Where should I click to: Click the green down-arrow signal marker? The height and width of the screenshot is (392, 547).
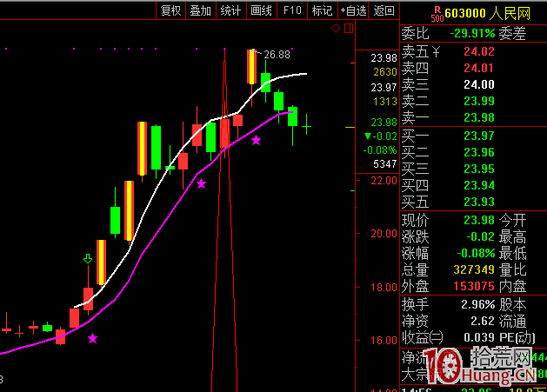(88, 259)
